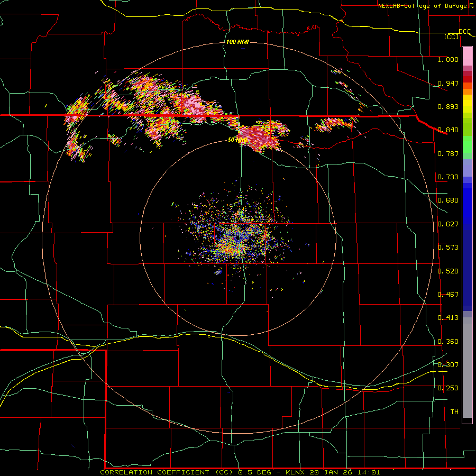The width and height of the screenshot is (476, 476).
Task: Select the 0.413 legend value
Action: [448, 317]
